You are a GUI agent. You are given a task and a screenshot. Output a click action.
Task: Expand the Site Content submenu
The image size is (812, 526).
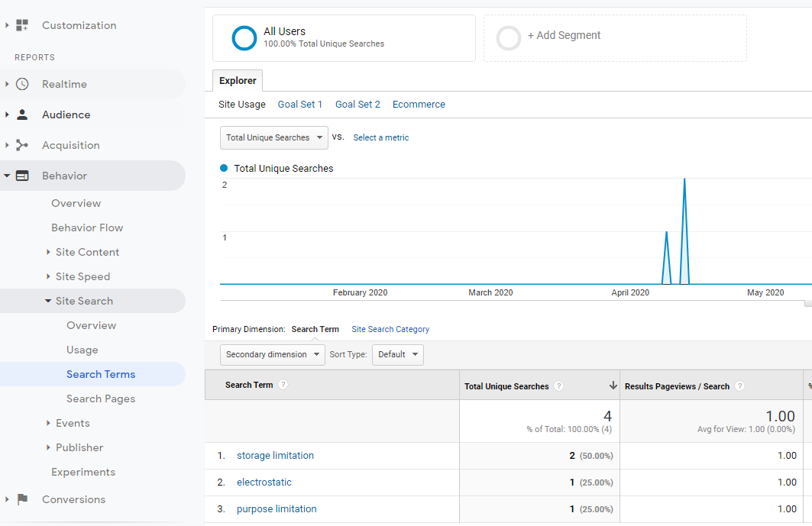(48, 252)
